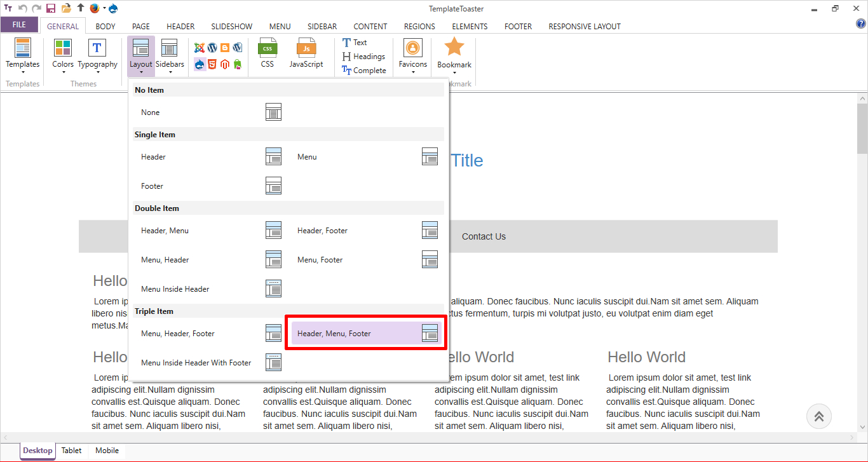Click the vertical scrollbar thumb
The width and height of the screenshot is (868, 462).
coord(862,128)
